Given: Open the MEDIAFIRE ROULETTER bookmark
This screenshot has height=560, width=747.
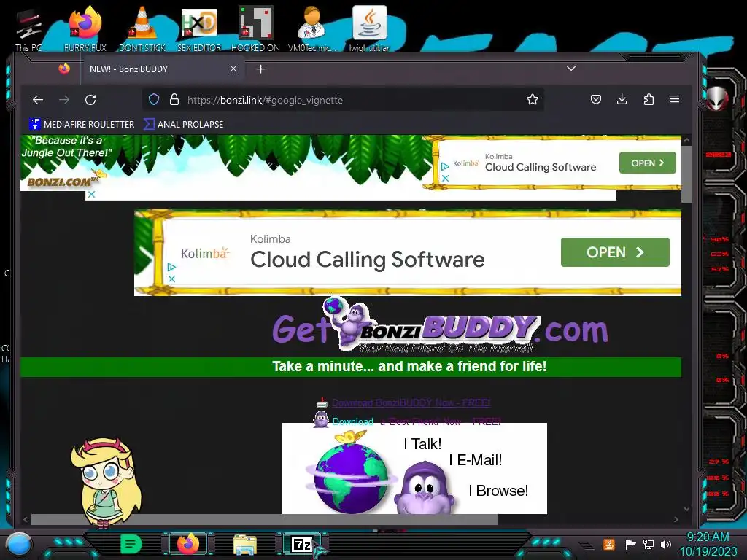Looking at the screenshot, I should click(82, 124).
